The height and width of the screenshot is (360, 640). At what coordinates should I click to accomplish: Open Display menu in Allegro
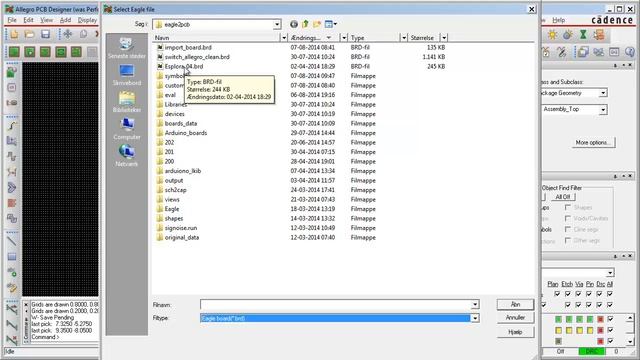87,20
